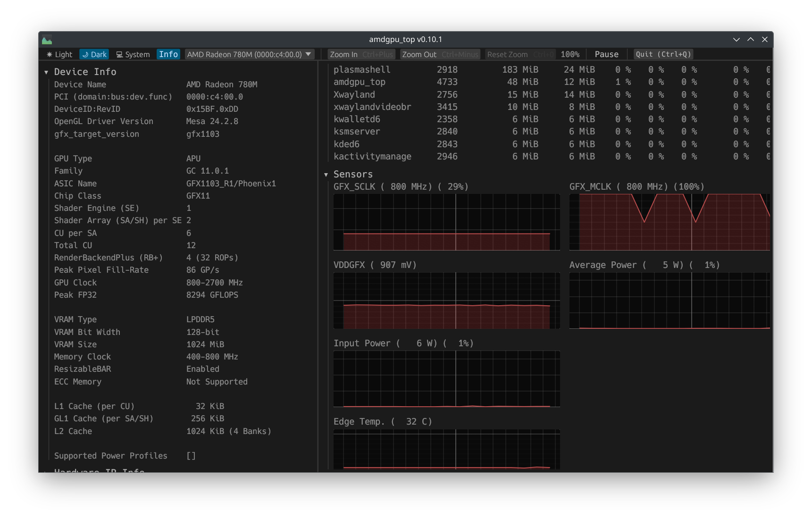Viewport: 812px width, 518px height.
Task: Switch to the Light theme
Action: pos(59,55)
